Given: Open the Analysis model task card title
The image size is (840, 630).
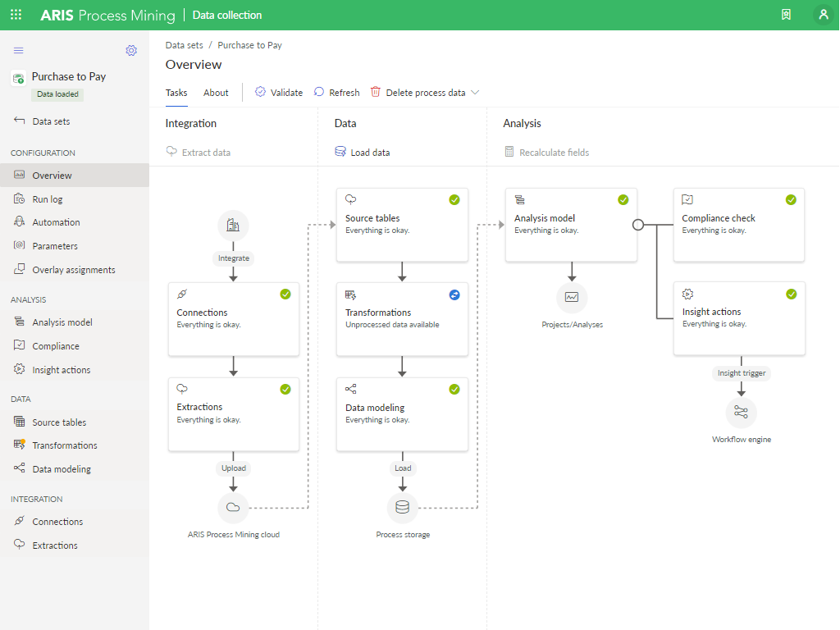Looking at the screenshot, I should [545, 218].
